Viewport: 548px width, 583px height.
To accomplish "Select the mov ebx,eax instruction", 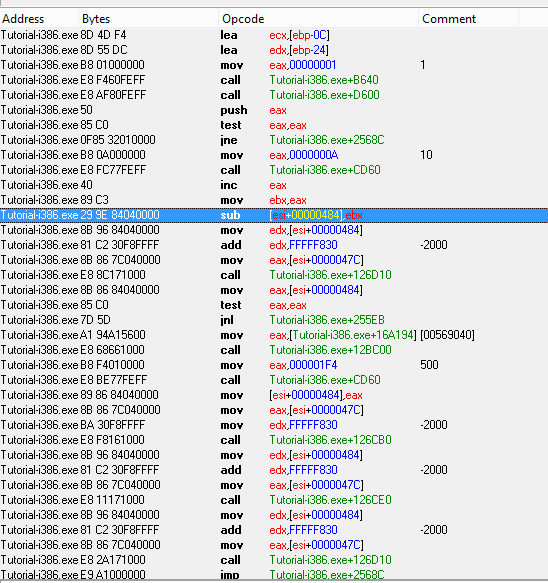I will [x=274, y=200].
